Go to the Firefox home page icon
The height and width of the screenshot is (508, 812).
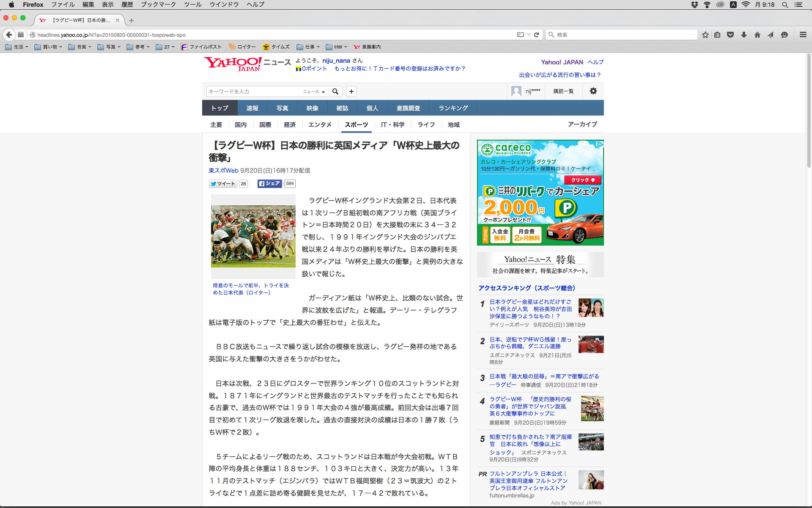pyautogui.click(x=757, y=35)
